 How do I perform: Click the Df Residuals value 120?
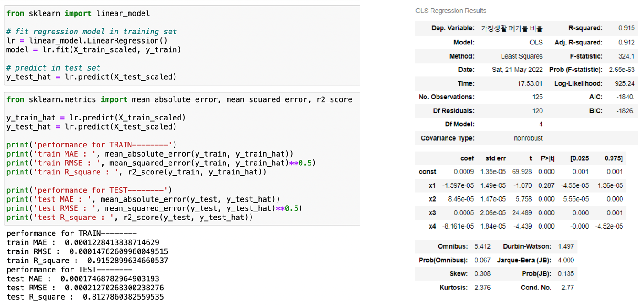(x=537, y=111)
